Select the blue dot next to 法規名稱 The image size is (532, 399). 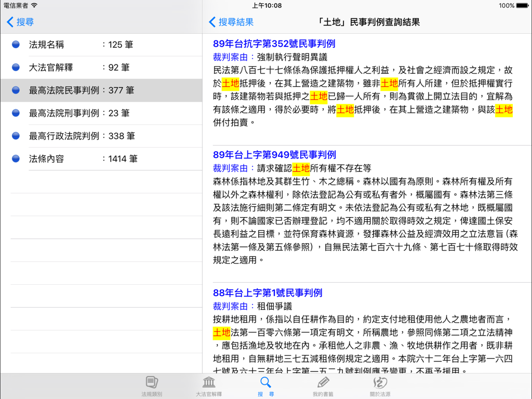pyautogui.click(x=16, y=44)
